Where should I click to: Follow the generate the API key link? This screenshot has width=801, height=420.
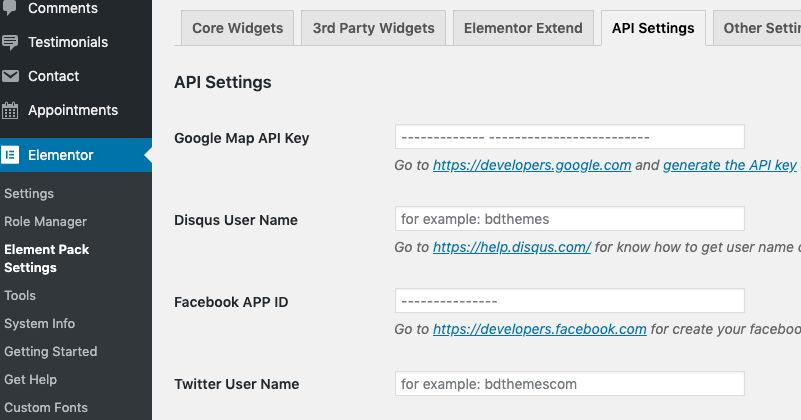click(729, 166)
